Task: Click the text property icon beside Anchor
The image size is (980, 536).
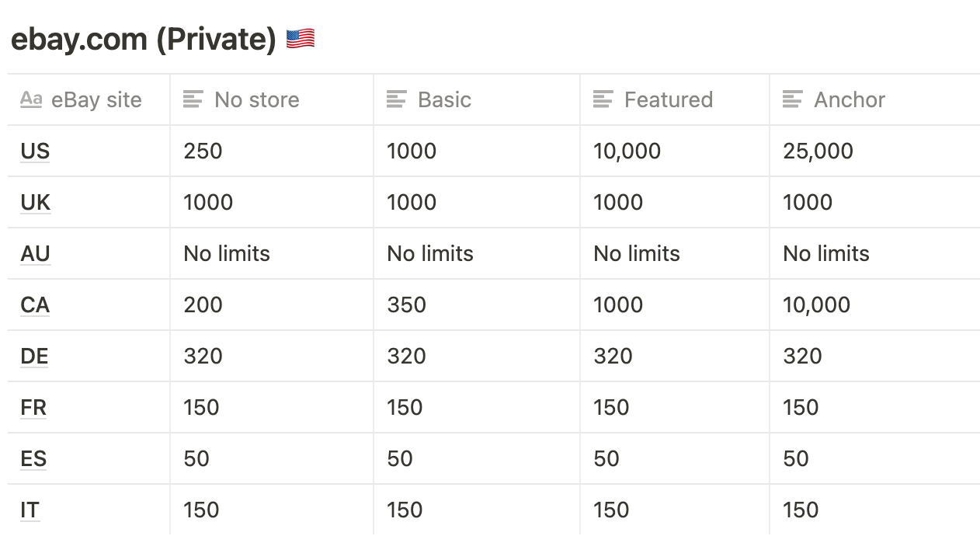Action: pos(793,99)
